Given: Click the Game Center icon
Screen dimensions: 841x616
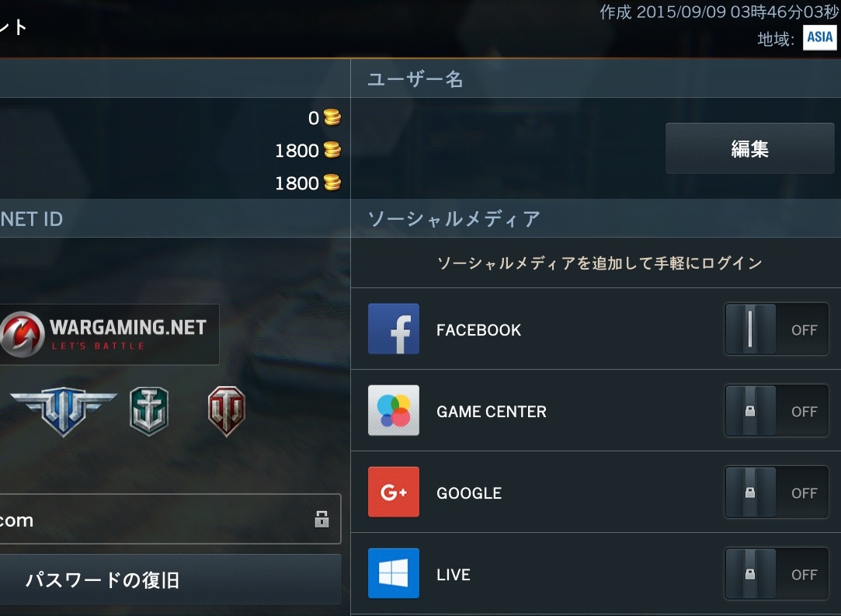Looking at the screenshot, I should pyautogui.click(x=393, y=410).
